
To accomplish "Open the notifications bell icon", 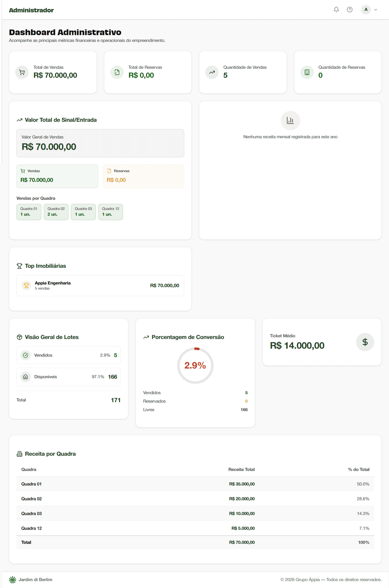I will pyautogui.click(x=337, y=10).
